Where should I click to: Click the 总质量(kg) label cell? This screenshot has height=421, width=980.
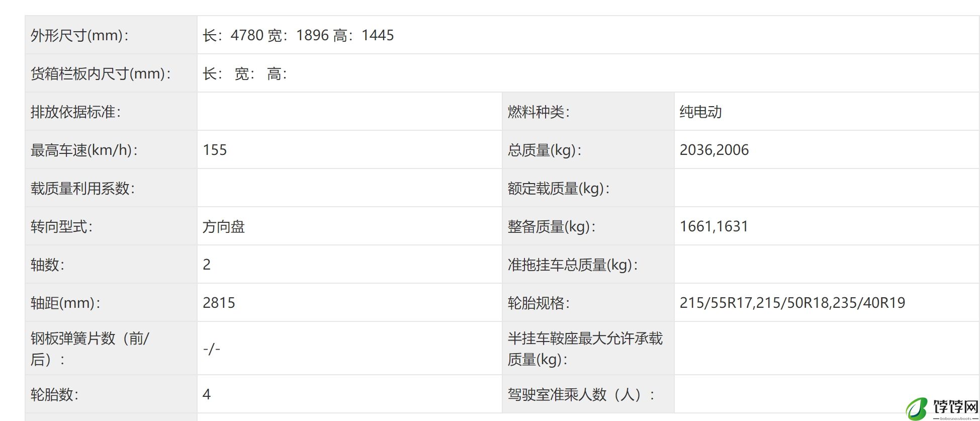coord(545,150)
